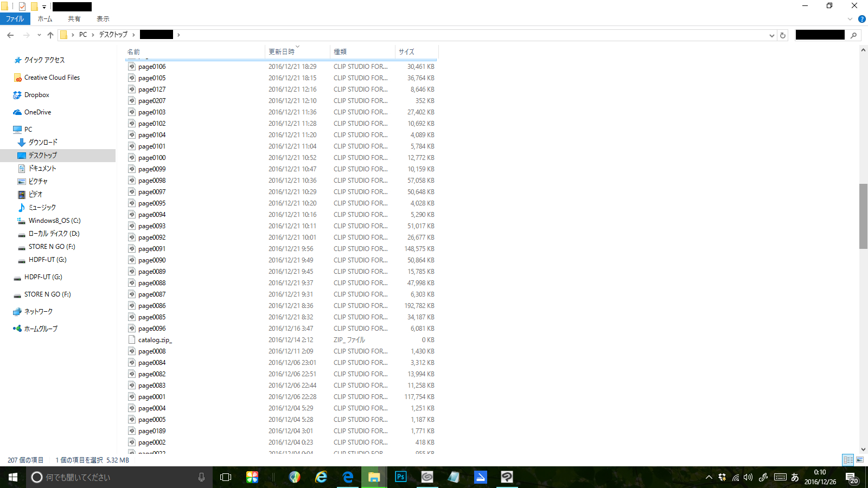Open recent locations dropdown arrow

click(x=39, y=35)
